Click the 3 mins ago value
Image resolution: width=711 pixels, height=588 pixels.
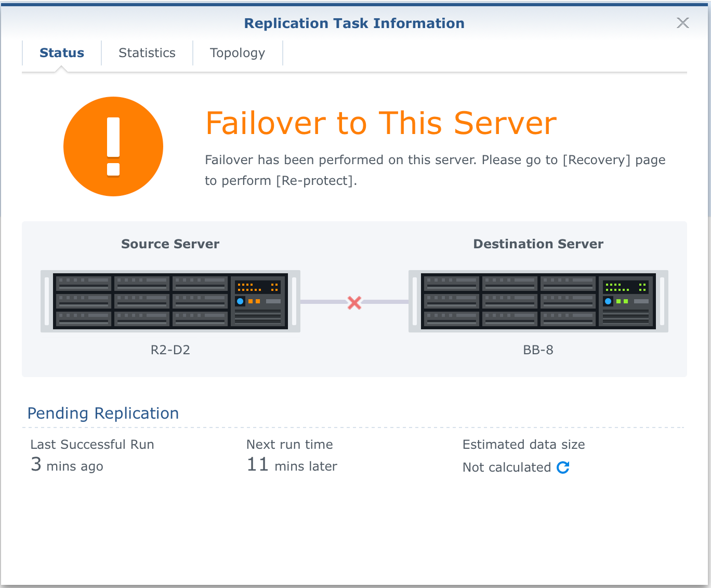tap(67, 465)
